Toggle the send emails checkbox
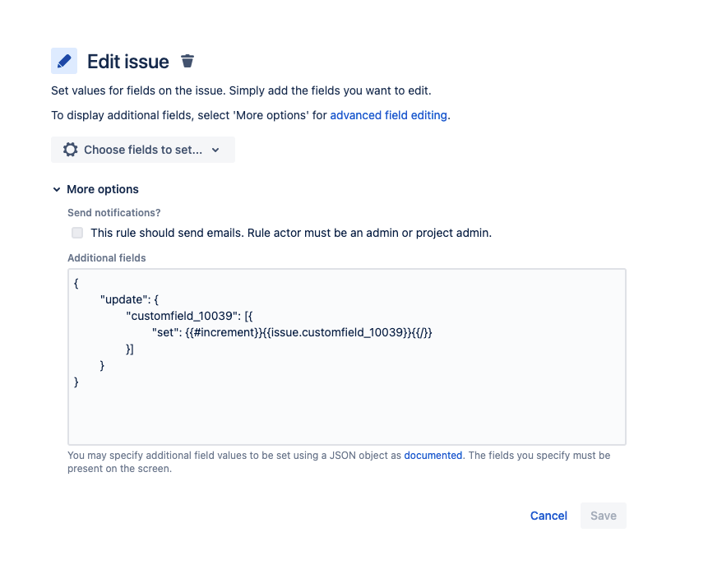 point(77,233)
